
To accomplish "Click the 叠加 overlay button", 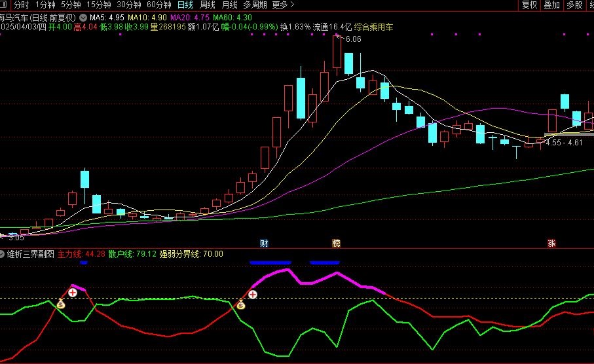I will point(552,5).
